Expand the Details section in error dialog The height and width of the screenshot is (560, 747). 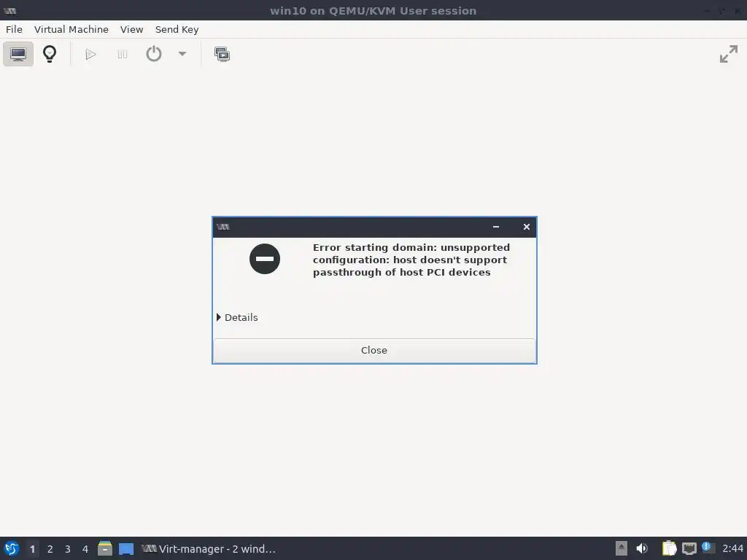click(237, 317)
